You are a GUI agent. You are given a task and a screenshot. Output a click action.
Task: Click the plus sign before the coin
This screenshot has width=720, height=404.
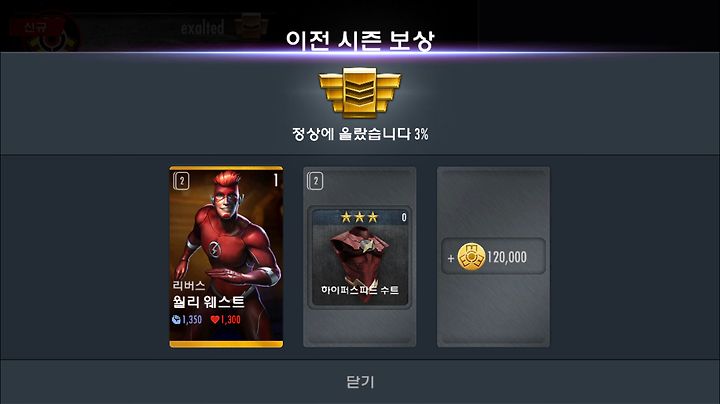(x=451, y=258)
